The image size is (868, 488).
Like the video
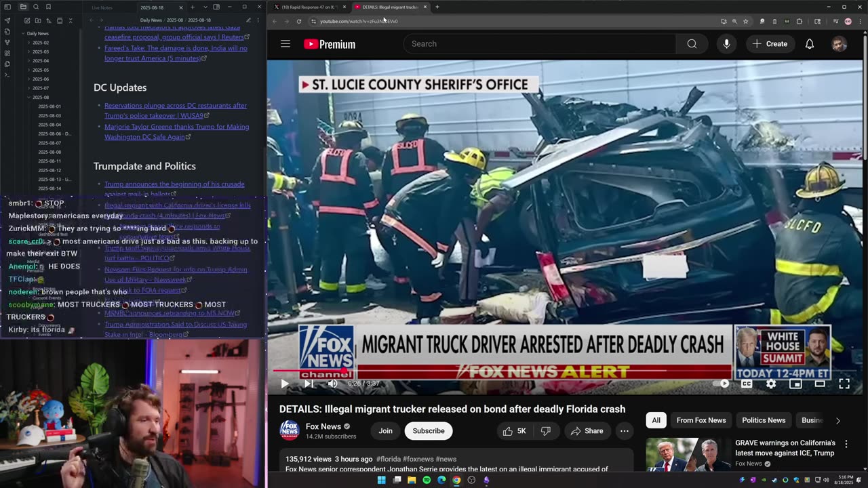tap(514, 431)
